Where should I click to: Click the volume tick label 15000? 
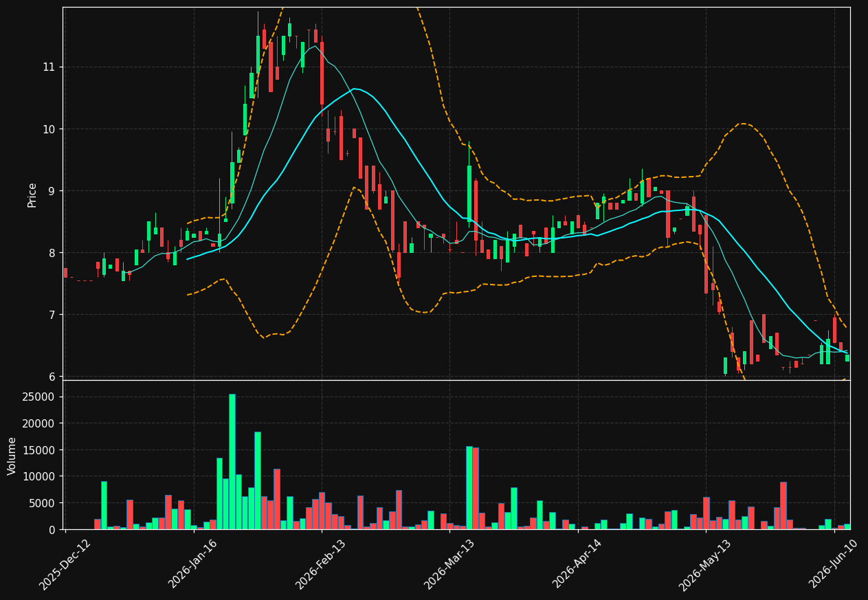[39, 450]
